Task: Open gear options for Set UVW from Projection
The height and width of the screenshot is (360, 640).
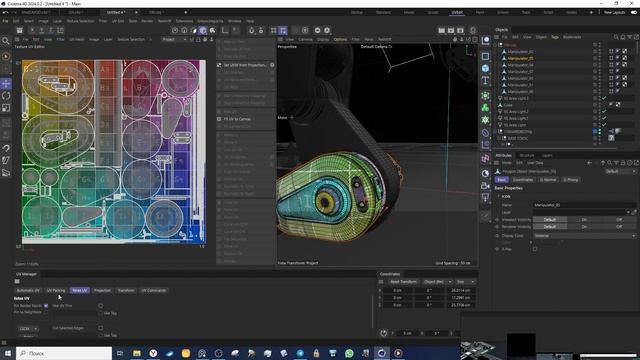Action: point(272,65)
